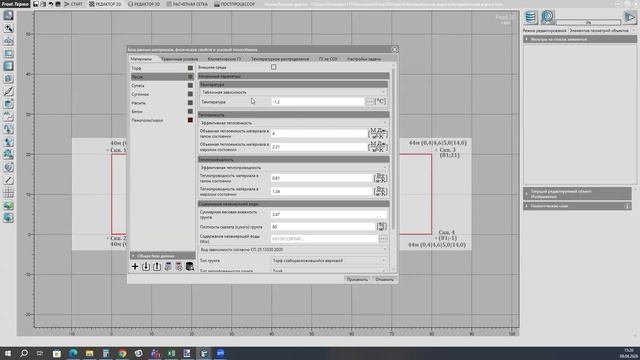Open ellipsis button for незамерзшей воды content
This screenshot has width=640, height=360.
tap(383, 239)
